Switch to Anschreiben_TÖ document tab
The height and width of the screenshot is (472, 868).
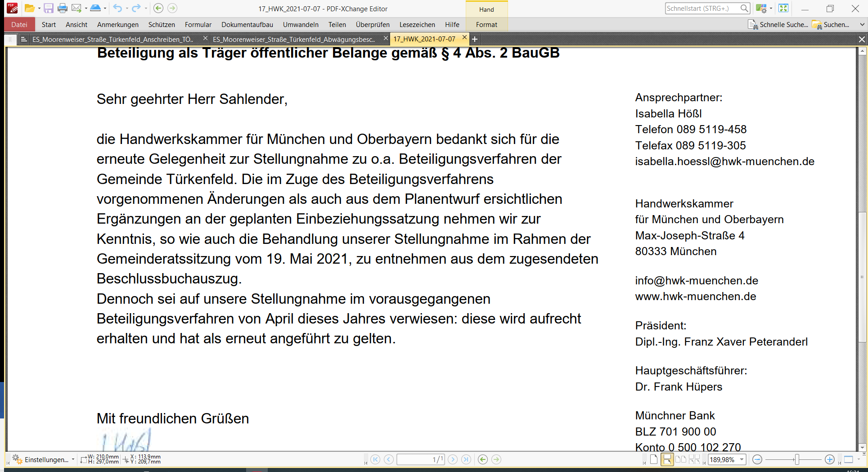click(112, 40)
